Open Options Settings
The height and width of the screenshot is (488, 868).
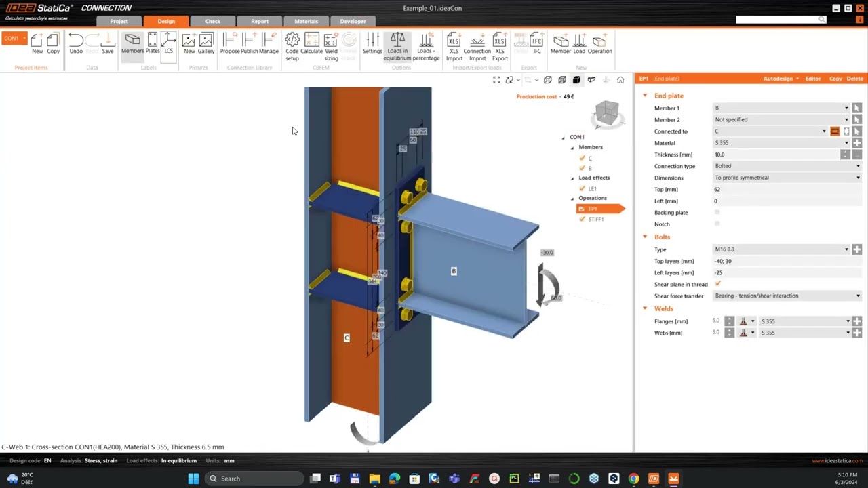[x=372, y=43]
